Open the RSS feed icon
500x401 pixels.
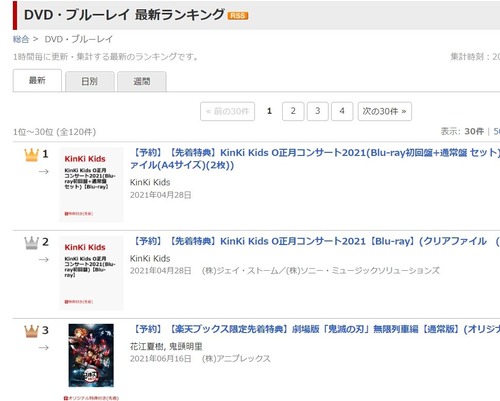click(238, 15)
